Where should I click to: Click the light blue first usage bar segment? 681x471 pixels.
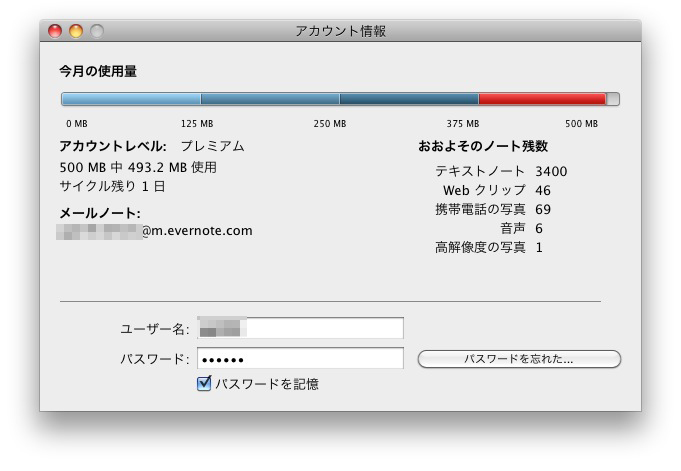131,99
